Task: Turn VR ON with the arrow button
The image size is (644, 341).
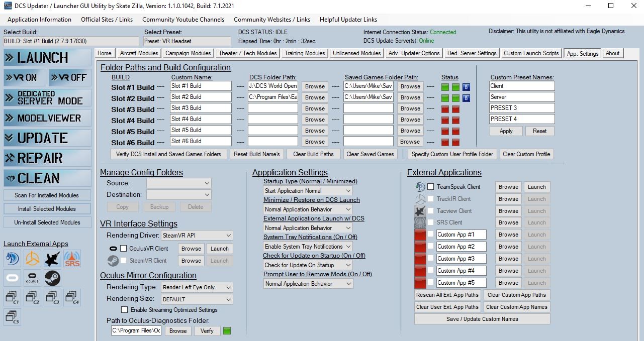Action: (25, 77)
